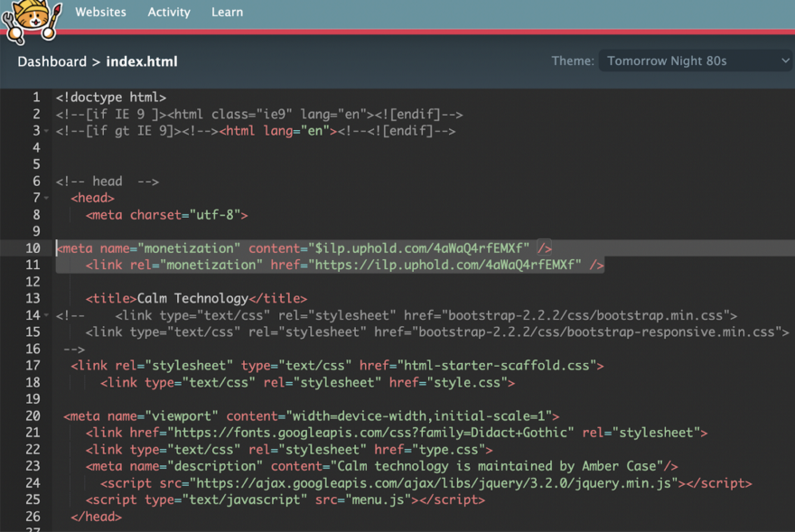This screenshot has width=795, height=532.
Task: Click the viewport meta tag line
Action: tap(312, 415)
